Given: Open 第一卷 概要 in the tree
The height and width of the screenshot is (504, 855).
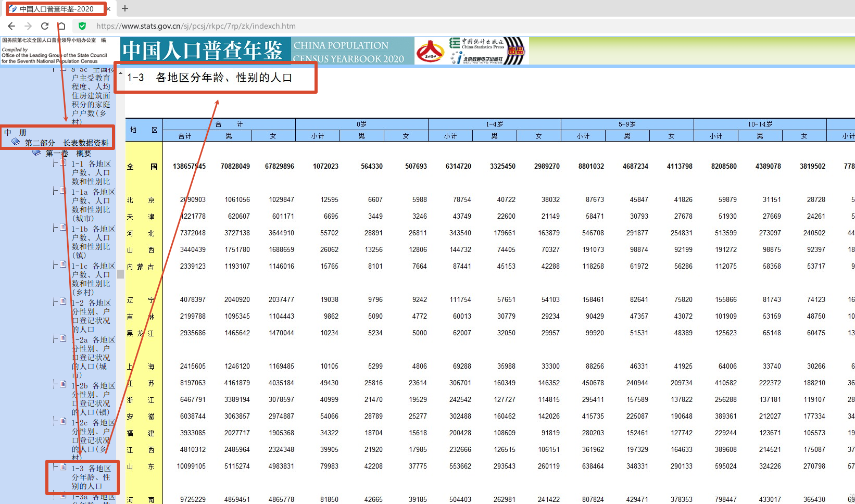Looking at the screenshot, I should 68,153.
